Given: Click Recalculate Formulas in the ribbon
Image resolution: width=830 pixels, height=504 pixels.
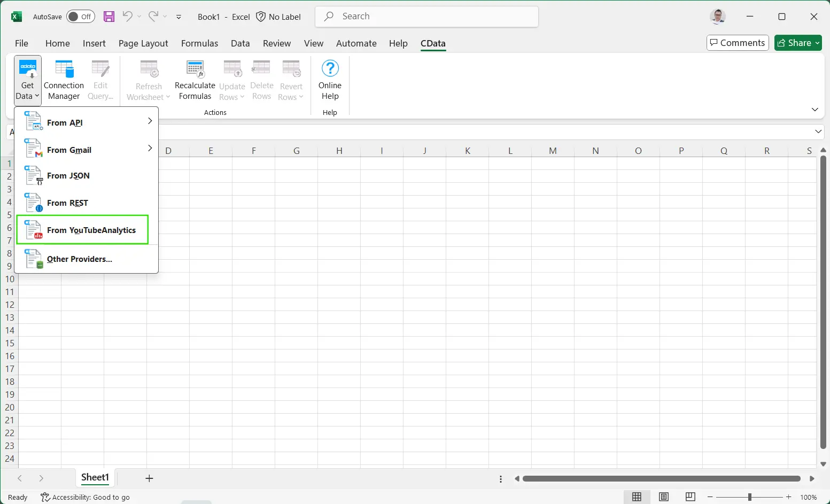Looking at the screenshot, I should [x=195, y=80].
